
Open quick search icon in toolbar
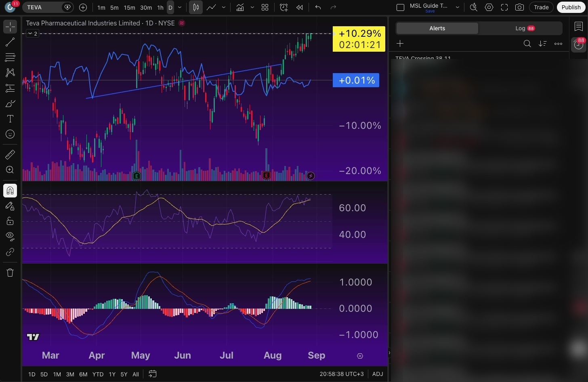[474, 7]
